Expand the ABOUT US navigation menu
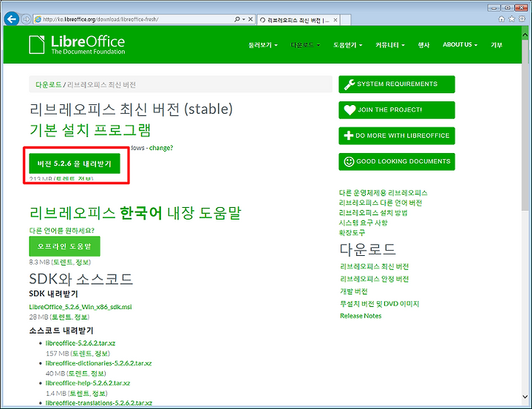The height and width of the screenshot is (409, 532). [460, 44]
